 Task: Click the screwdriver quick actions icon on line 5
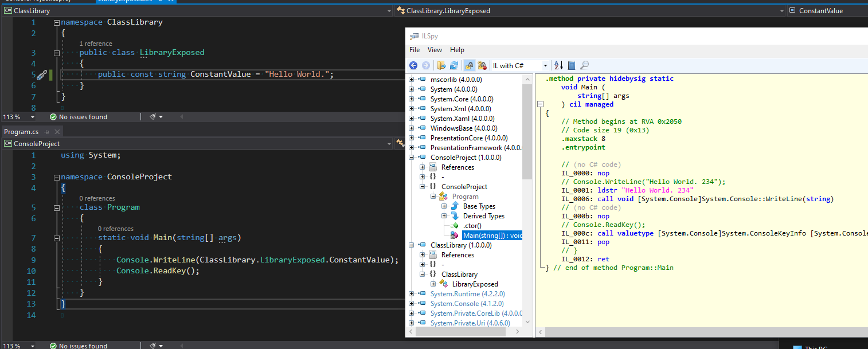[41, 74]
